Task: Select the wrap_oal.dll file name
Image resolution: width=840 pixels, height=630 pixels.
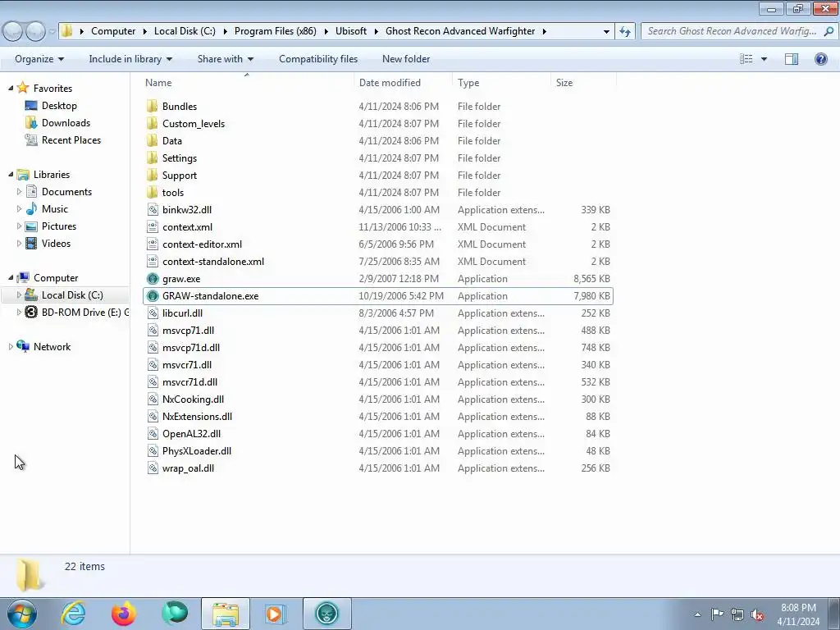Action: coord(188,468)
